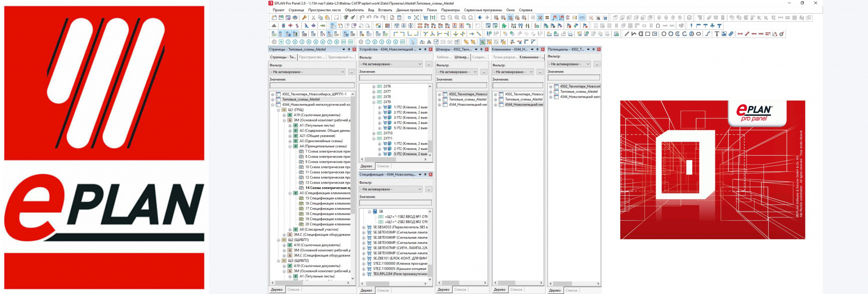Viewport: 868px width, 294px height.
Task: Click the wrench settings icon
Action: pos(304,18)
